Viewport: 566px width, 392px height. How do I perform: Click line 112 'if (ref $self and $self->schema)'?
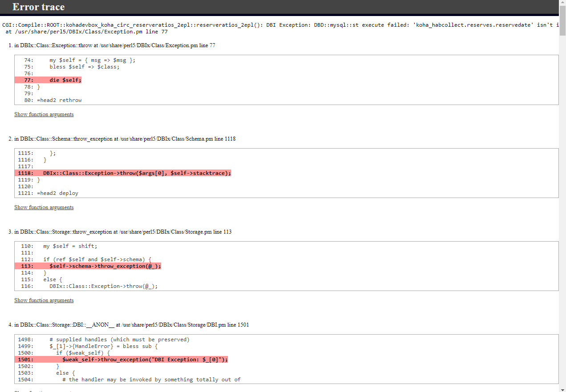[97, 259]
